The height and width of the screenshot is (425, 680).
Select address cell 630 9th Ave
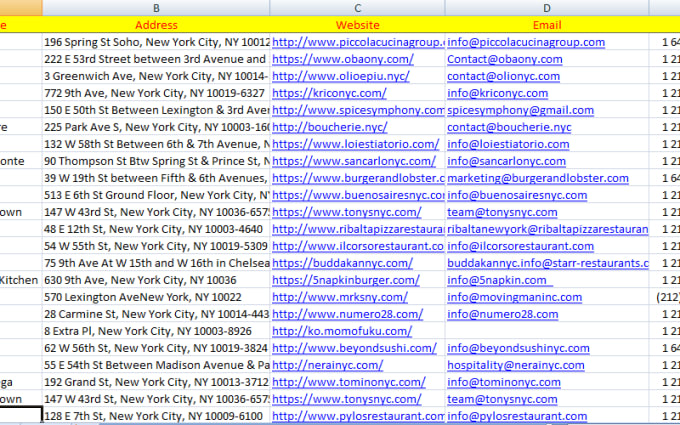tap(156, 280)
